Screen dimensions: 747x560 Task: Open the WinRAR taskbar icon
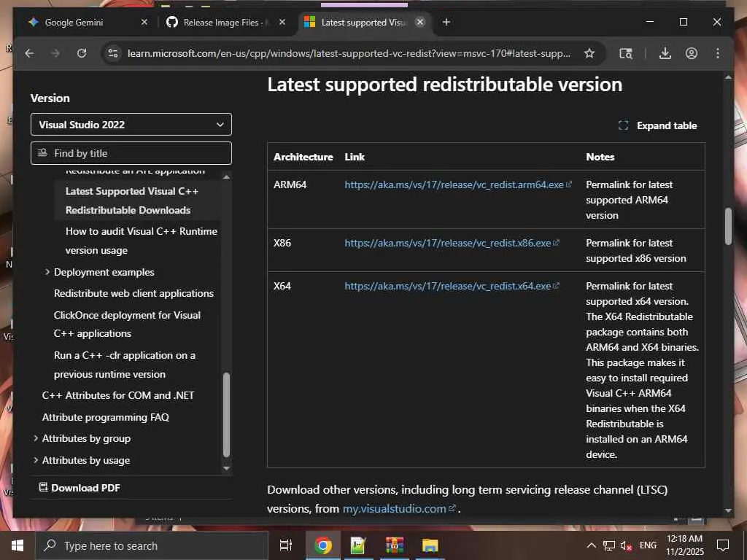click(395, 545)
